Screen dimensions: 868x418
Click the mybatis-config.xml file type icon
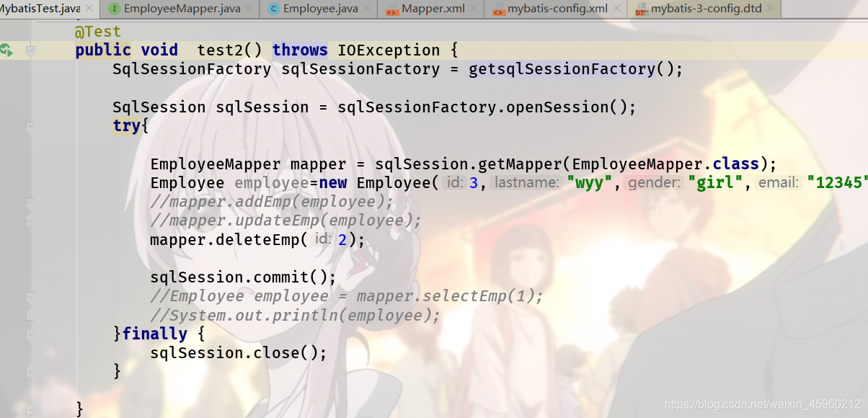click(x=498, y=9)
